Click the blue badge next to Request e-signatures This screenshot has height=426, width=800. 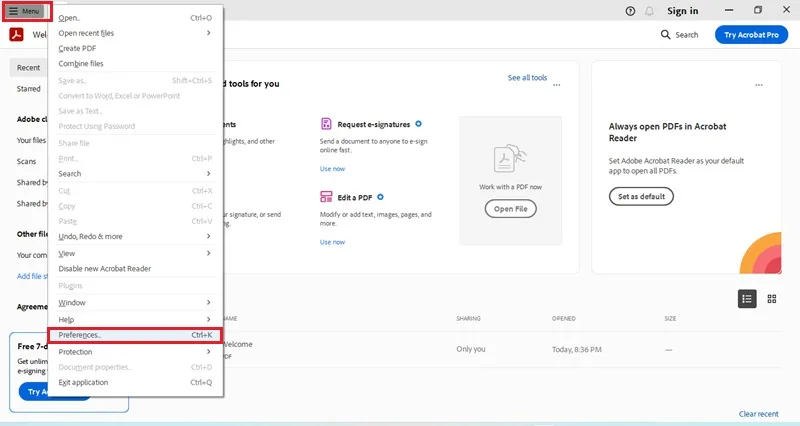(418, 124)
